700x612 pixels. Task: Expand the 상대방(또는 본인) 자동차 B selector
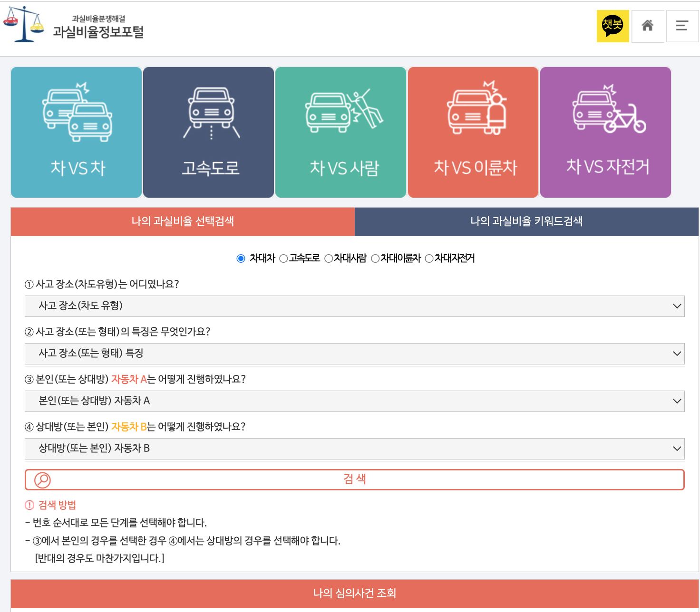pos(354,448)
